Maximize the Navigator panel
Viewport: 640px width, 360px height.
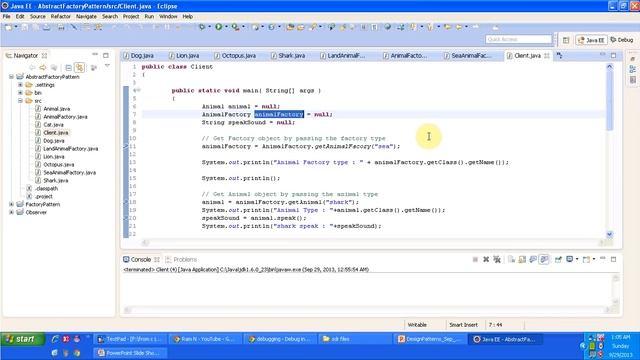tap(106, 55)
